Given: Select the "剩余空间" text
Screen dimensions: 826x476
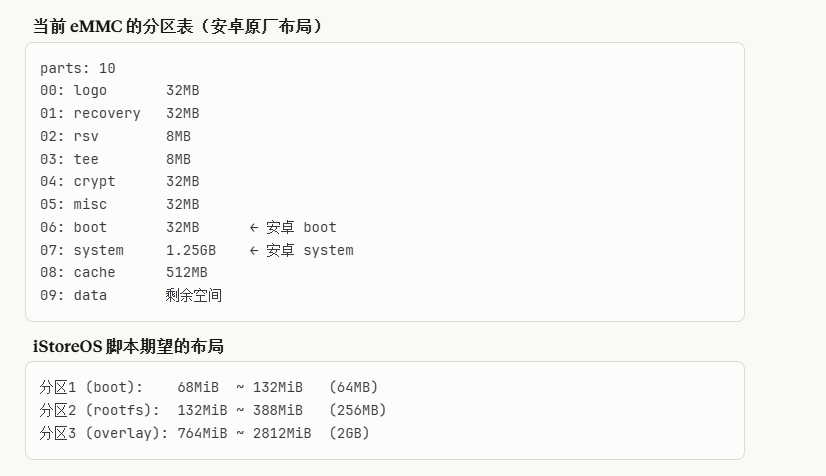Looking at the screenshot, I should tap(194, 295).
